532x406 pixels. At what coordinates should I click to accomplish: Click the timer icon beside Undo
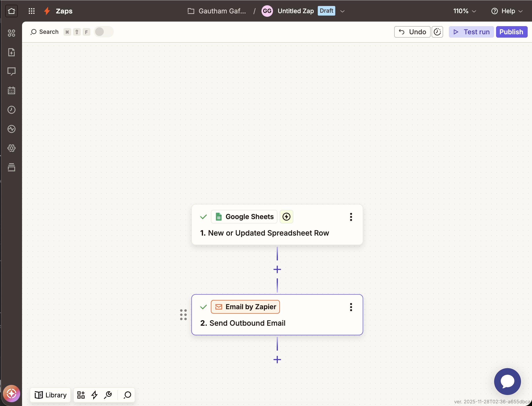438,32
